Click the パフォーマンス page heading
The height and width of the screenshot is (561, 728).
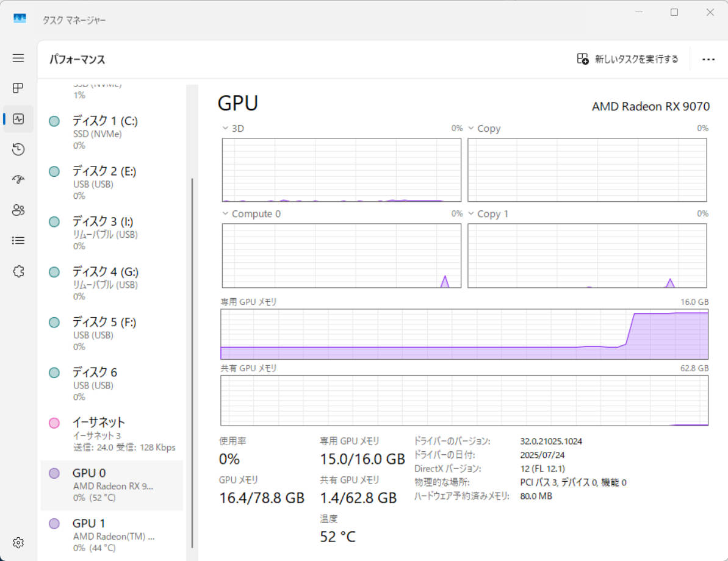77,59
